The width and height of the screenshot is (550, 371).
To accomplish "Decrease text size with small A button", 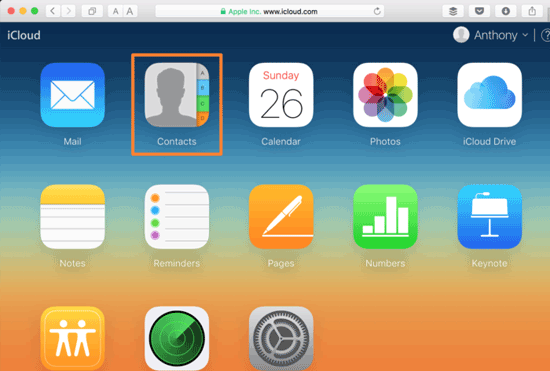I will [115, 11].
